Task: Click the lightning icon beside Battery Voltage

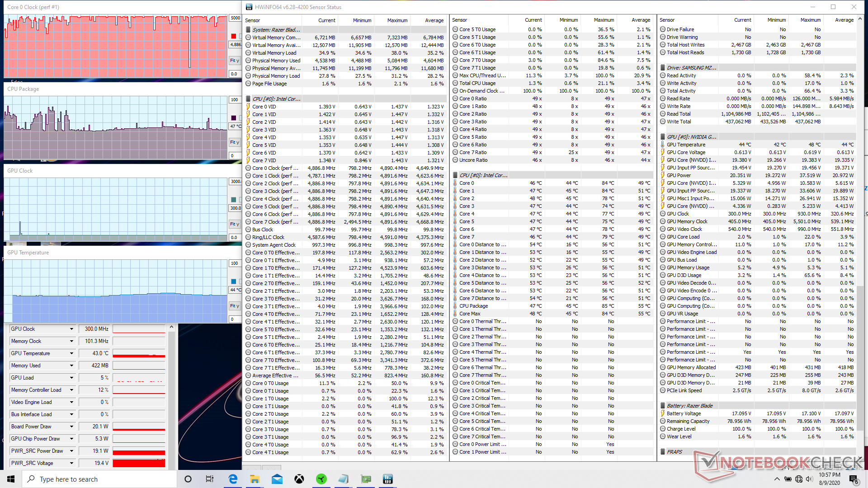Action: point(663,413)
